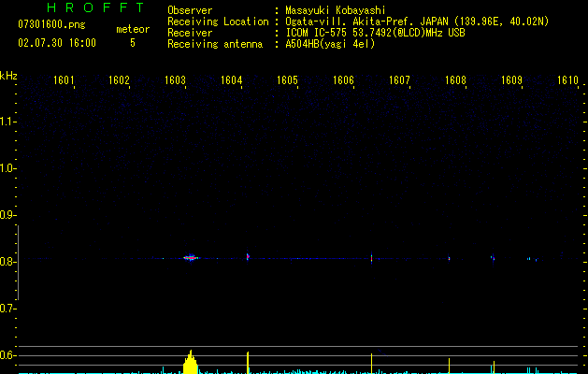Image resolution: width=588 pixels, height=374 pixels.
Task: Click time axis label 1605
Action: coord(287,80)
